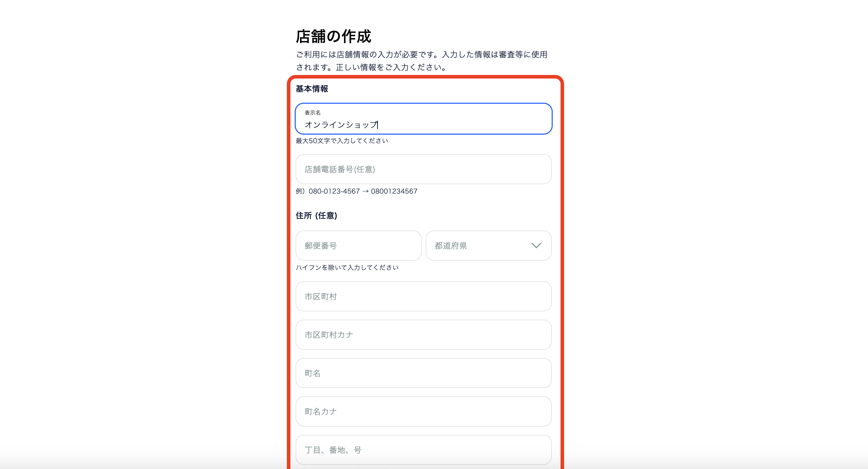Viewport: 868px width, 469px height.
Task: Click the 住所 (任意) section heading
Action: click(316, 215)
